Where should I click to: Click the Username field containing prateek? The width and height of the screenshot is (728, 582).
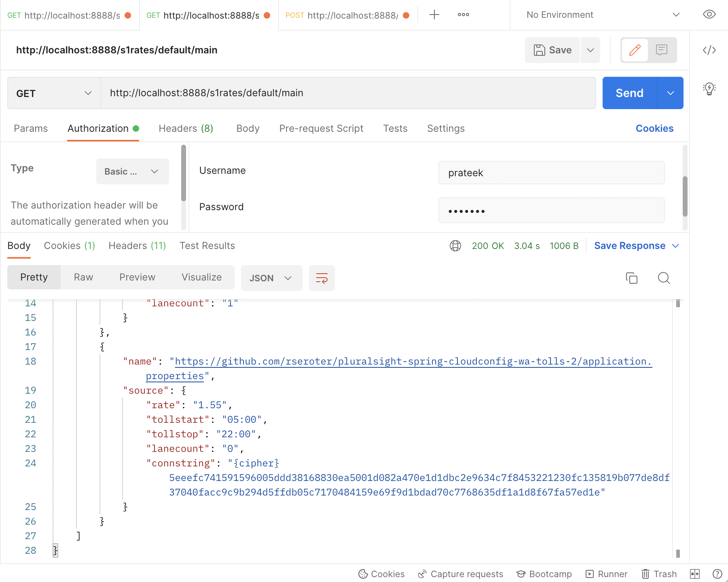click(x=552, y=173)
